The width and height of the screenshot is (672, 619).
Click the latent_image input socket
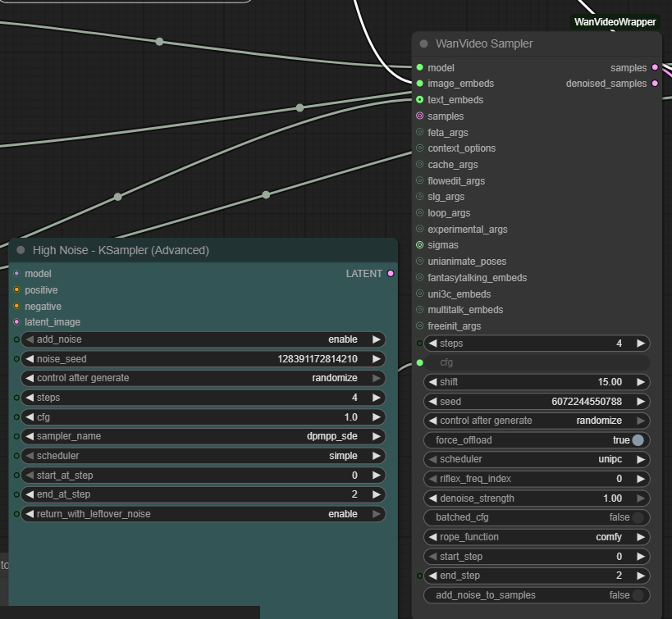[16, 321]
